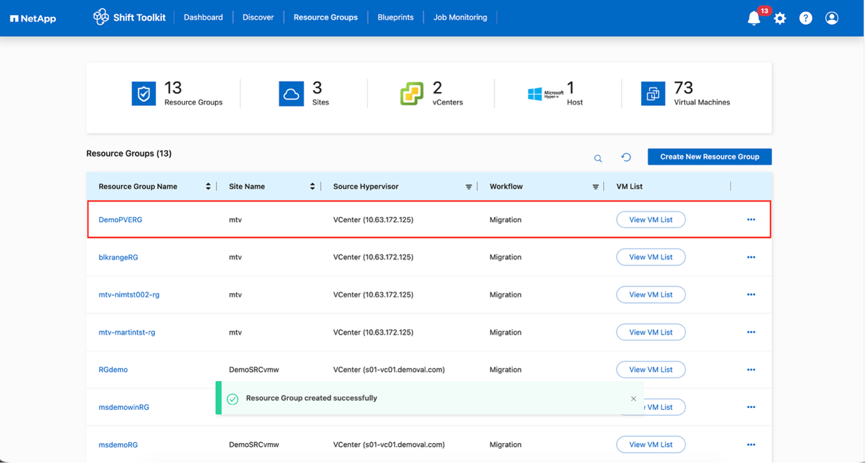The image size is (868, 465).
Task: Dismiss the success notification banner
Action: point(633,399)
